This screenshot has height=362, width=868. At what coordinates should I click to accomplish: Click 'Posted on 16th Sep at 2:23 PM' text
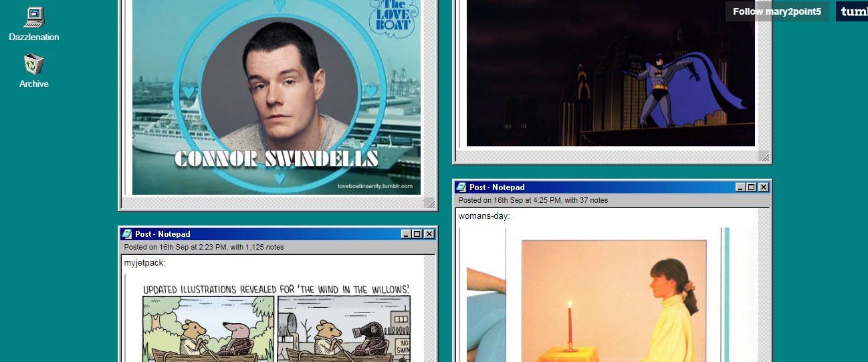175,247
